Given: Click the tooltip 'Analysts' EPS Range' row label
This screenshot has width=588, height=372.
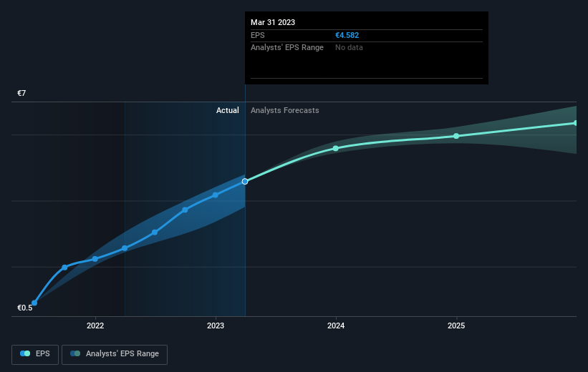Looking at the screenshot, I should [x=287, y=48].
